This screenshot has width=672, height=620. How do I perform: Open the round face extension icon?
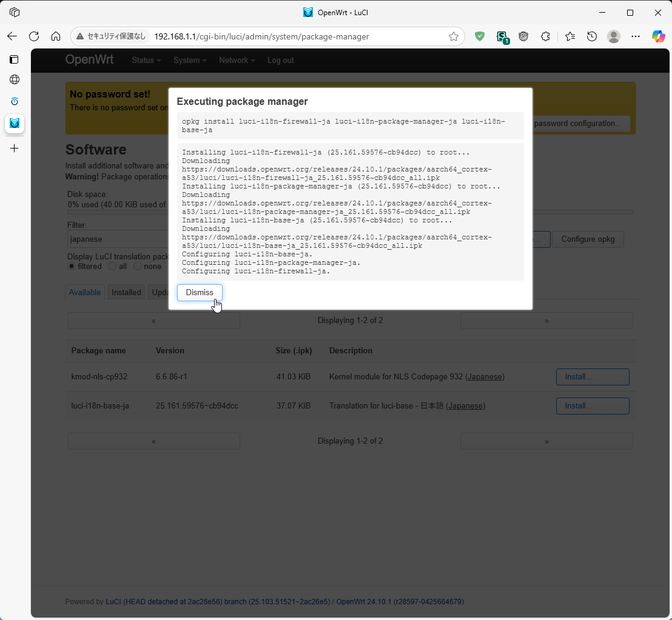click(x=523, y=36)
